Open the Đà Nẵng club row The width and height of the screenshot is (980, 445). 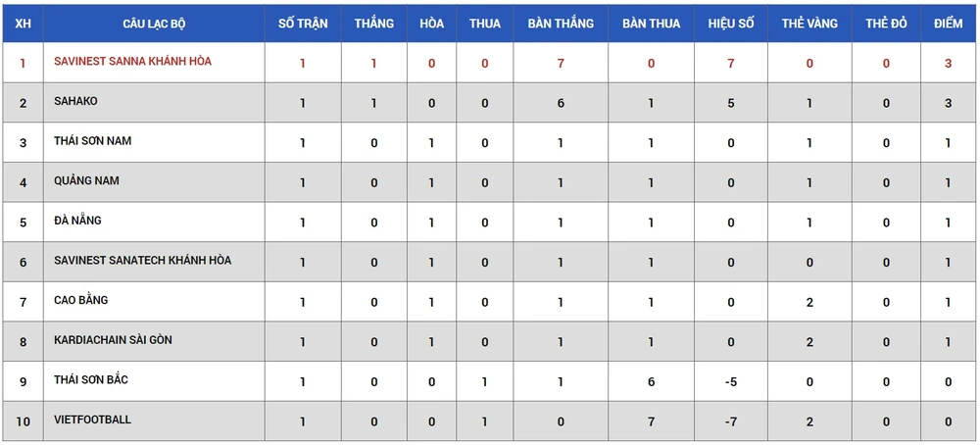[x=77, y=221]
